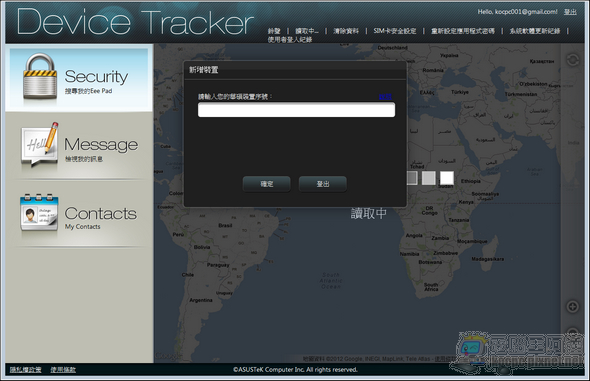
Task: Click the light gray middle loading square
Action: [429, 178]
